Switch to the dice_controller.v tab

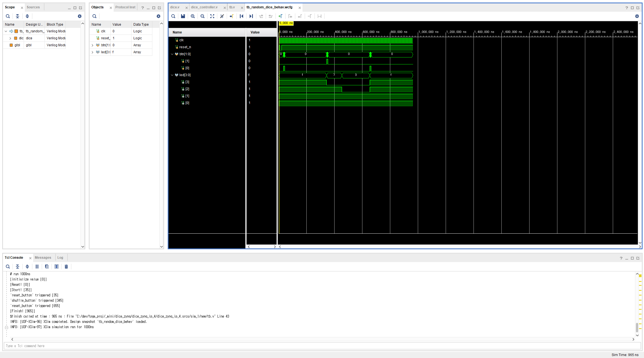pyautogui.click(x=204, y=7)
